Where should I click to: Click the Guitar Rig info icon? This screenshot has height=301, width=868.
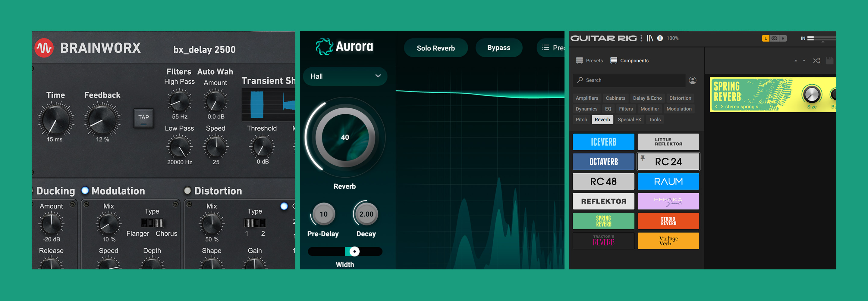coord(660,38)
